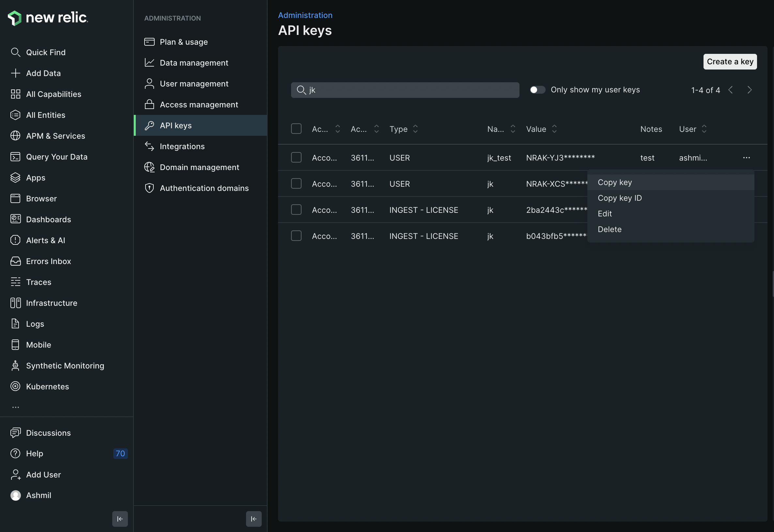Collapse the Administration side panel
Image resolution: width=774 pixels, height=532 pixels.
(x=254, y=519)
